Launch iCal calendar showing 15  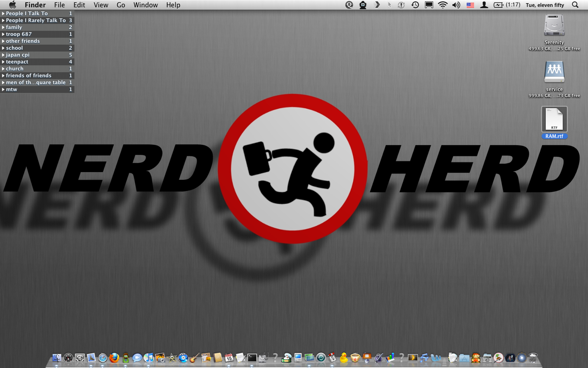point(229,357)
